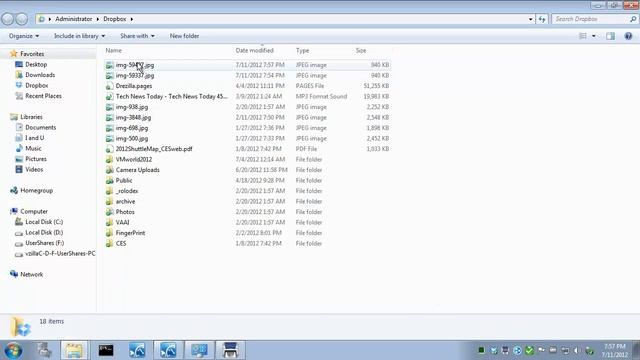Open Local Disk (C:)
Image resolution: width=640 pixels, height=360 pixels.
[x=44, y=222]
